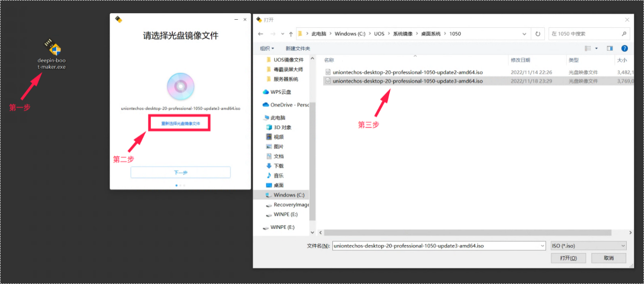The height and width of the screenshot is (284, 644).
Task: Toggle the preview pane
Action: (x=609, y=48)
